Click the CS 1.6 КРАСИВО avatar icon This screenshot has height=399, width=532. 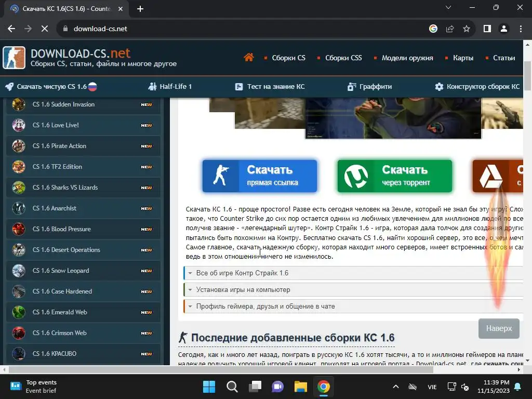click(19, 353)
